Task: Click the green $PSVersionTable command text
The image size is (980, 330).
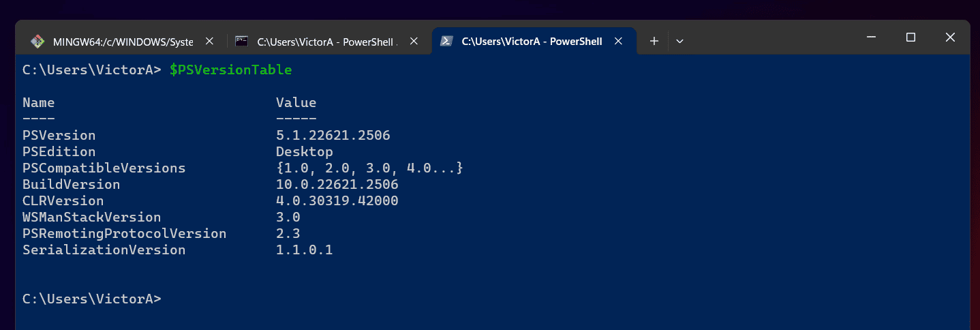Action: coord(230,70)
